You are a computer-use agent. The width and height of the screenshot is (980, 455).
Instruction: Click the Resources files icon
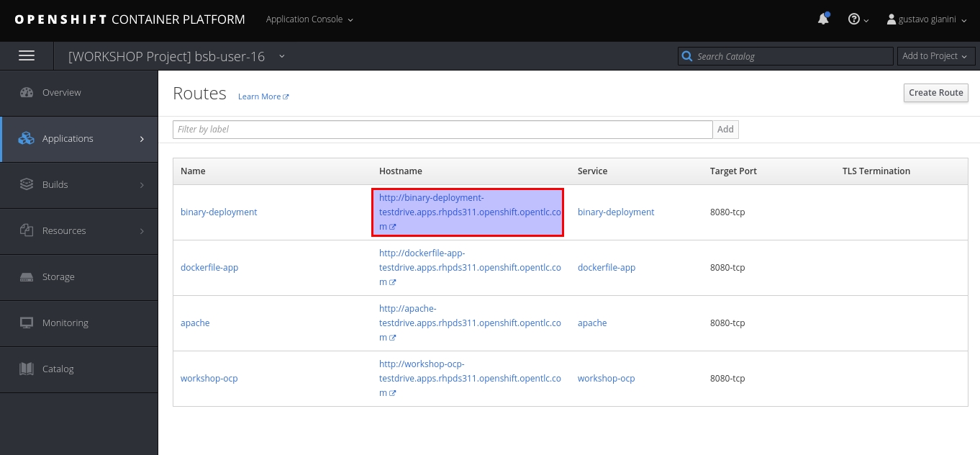pyautogui.click(x=27, y=230)
